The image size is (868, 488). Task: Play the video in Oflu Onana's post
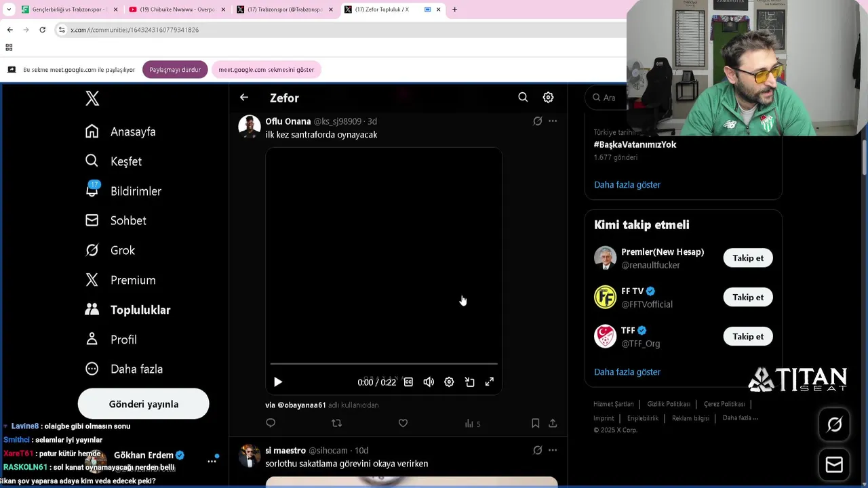point(278,382)
